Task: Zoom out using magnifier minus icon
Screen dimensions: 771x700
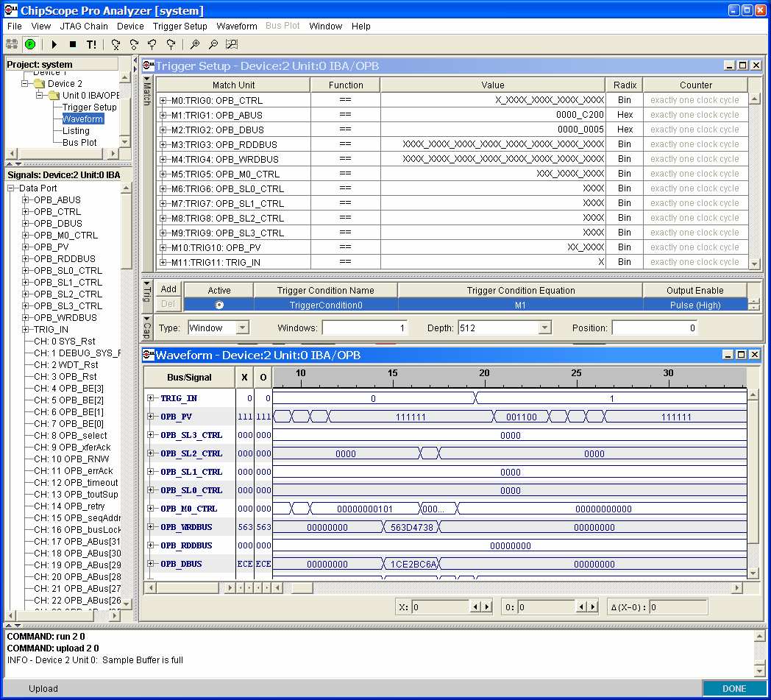Action: (213, 44)
